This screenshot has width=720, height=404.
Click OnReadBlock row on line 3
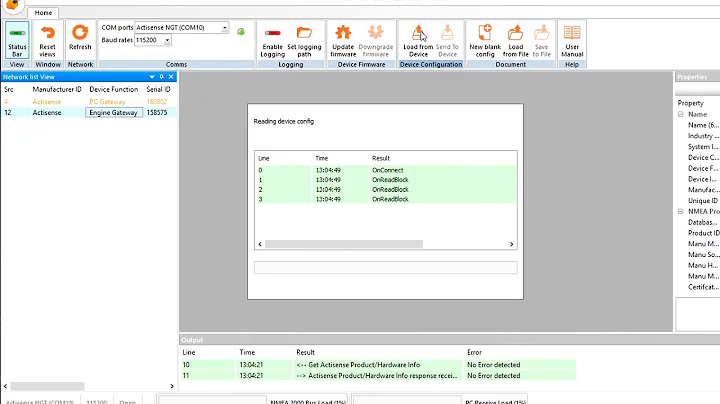click(x=386, y=199)
